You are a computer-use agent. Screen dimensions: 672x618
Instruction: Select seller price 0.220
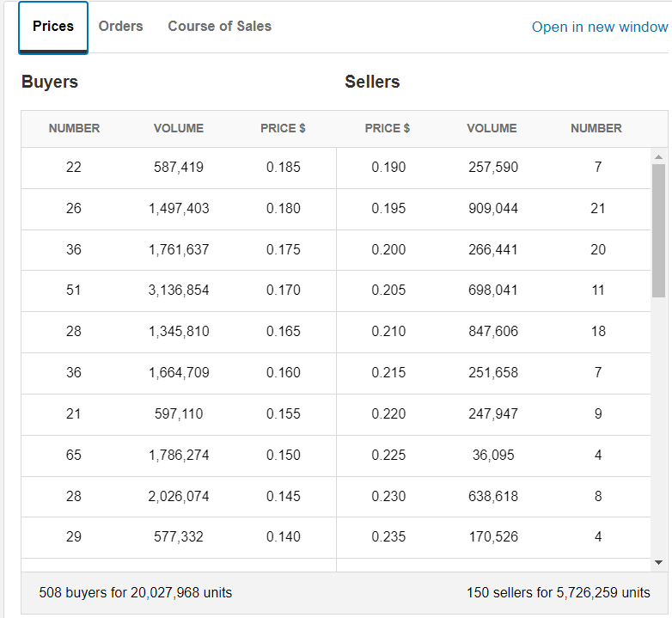pyautogui.click(x=388, y=414)
